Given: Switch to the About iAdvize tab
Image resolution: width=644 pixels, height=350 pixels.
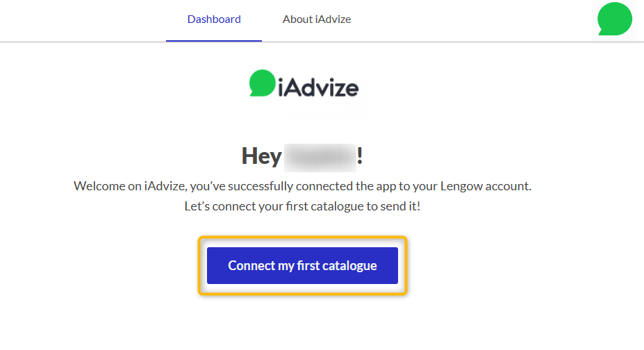Looking at the screenshot, I should [x=316, y=19].
